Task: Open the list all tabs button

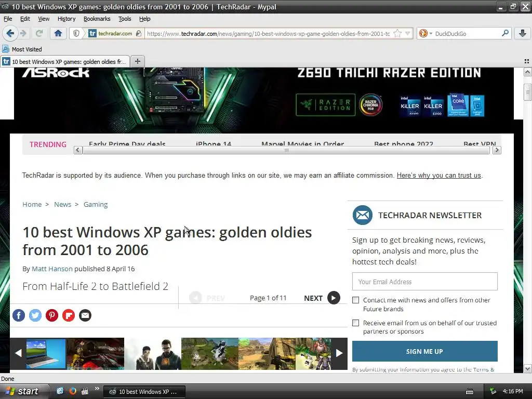Action: tap(527, 61)
